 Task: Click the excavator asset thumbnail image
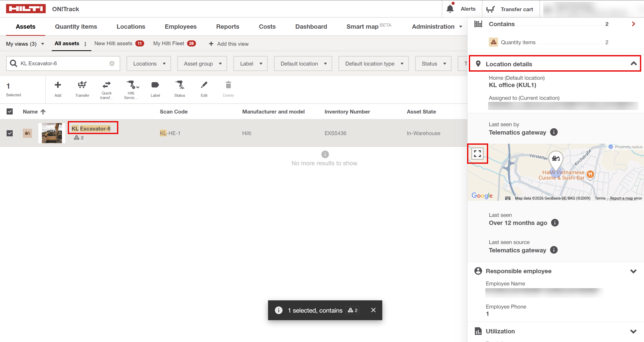coord(52,133)
